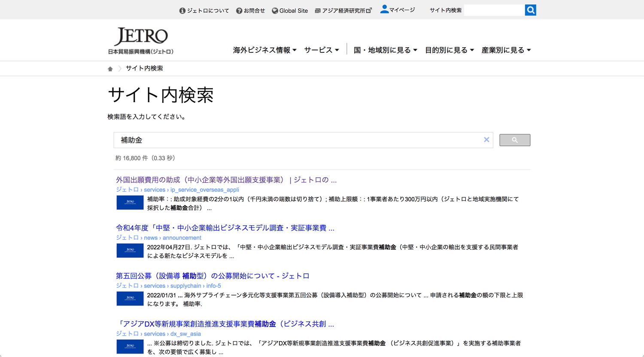Click 検索語を入力してください text
The width and height of the screenshot is (644, 357).
point(146,117)
